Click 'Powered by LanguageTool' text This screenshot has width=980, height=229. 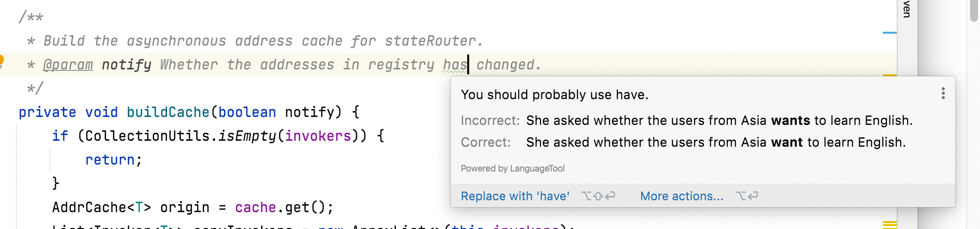tap(513, 169)
